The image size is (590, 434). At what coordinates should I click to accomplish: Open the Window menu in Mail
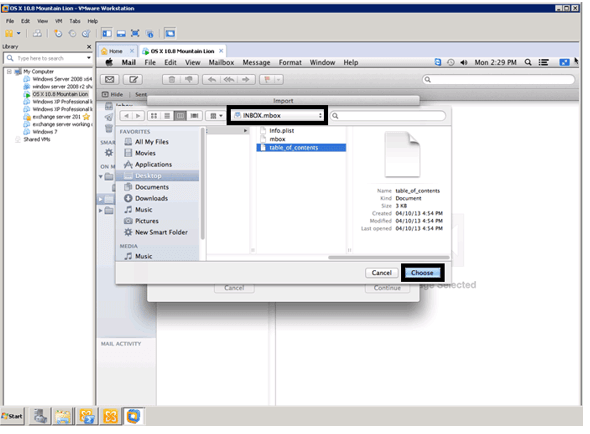pos(322,62)
